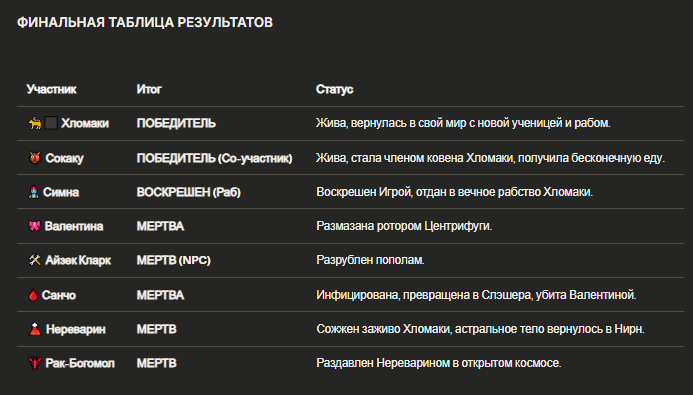Click the dark square icon before Хломаки

pyautogui.click(x=51, y=123)
